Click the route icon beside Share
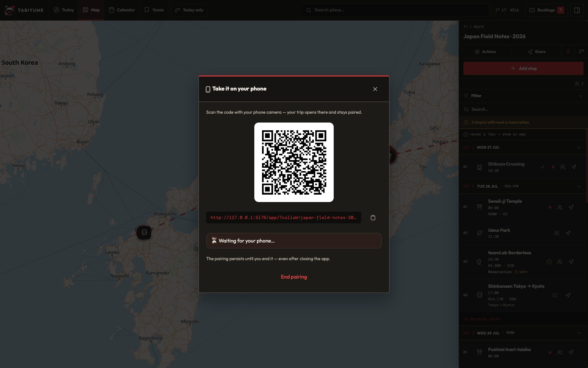588x368 pixels. [x=581, y=52]
